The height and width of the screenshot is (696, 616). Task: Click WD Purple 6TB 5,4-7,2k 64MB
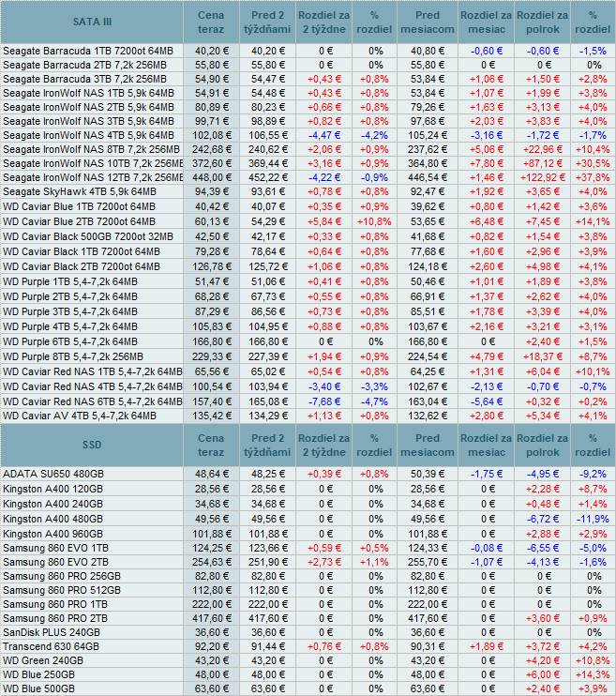click(70, 342)
